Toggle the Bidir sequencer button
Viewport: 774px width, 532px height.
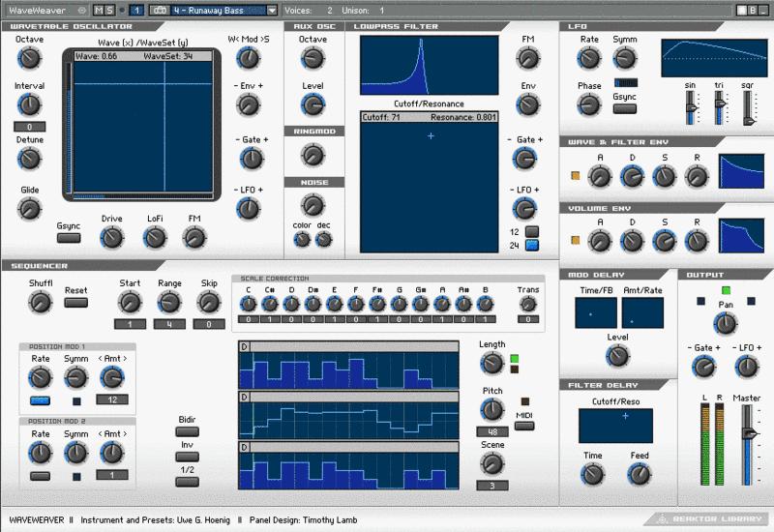pos(187,431)
